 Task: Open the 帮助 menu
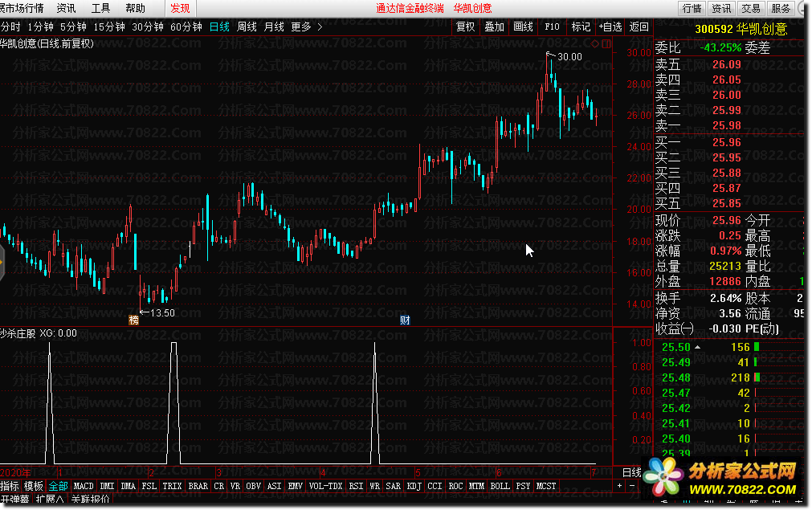coord(135,8)
